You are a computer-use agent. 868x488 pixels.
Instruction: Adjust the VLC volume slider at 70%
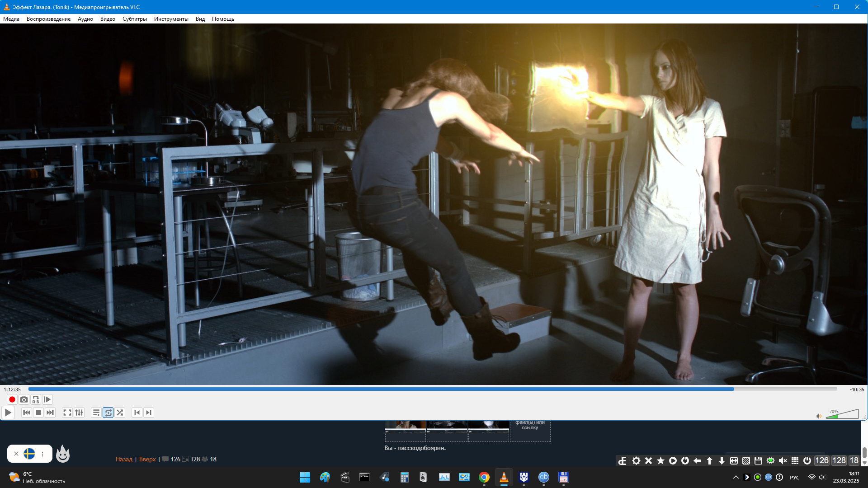tap(842, 414)
